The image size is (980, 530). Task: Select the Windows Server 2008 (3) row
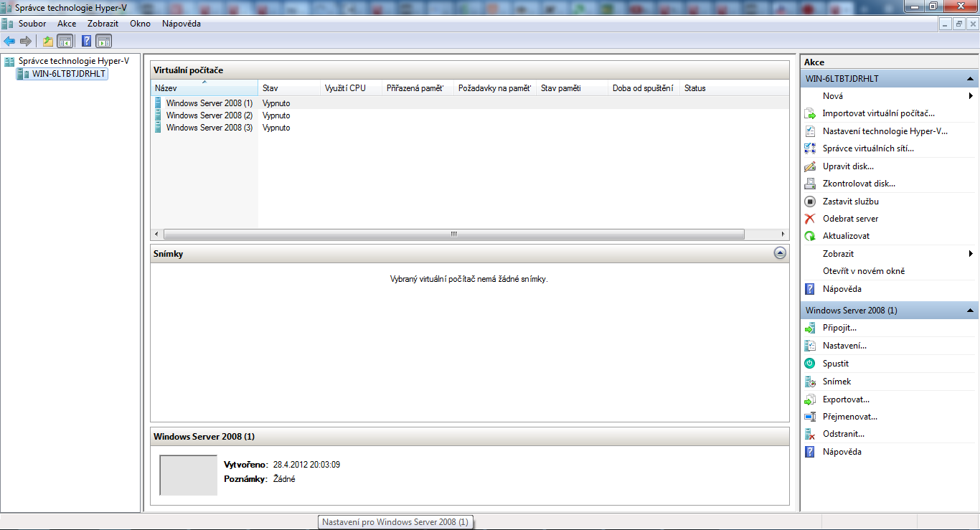470,128
